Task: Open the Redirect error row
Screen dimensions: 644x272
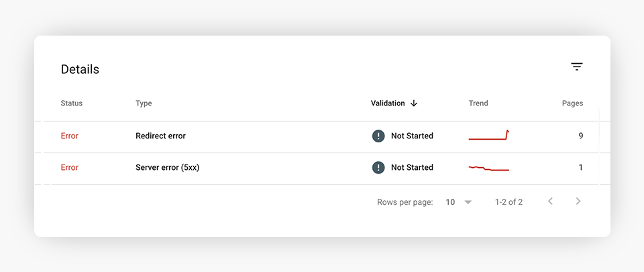Action: click(160, 136)
